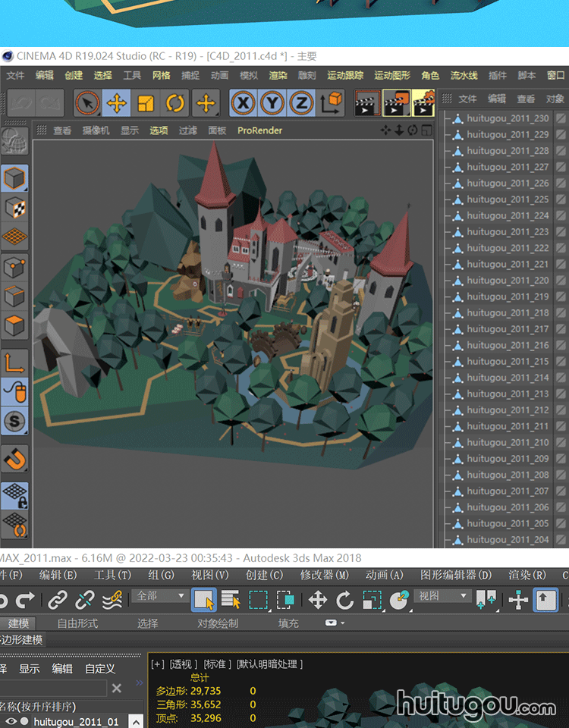Select the Move tool in Cinema 4D toolbar
569x728 pixels.
pos(116,102)
